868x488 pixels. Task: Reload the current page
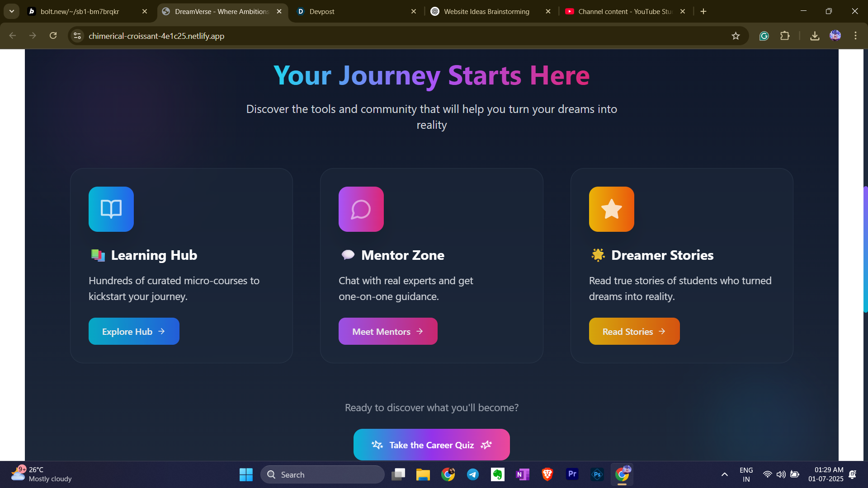click(x=53, y=36)
